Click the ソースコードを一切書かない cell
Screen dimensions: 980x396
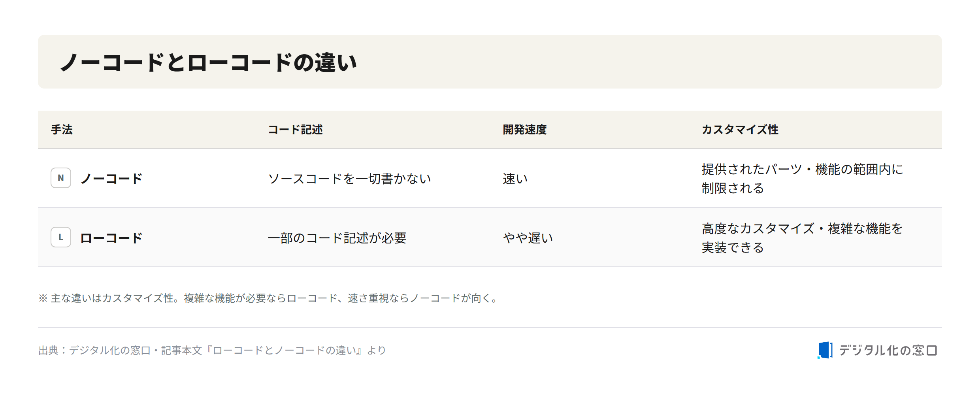349,179
